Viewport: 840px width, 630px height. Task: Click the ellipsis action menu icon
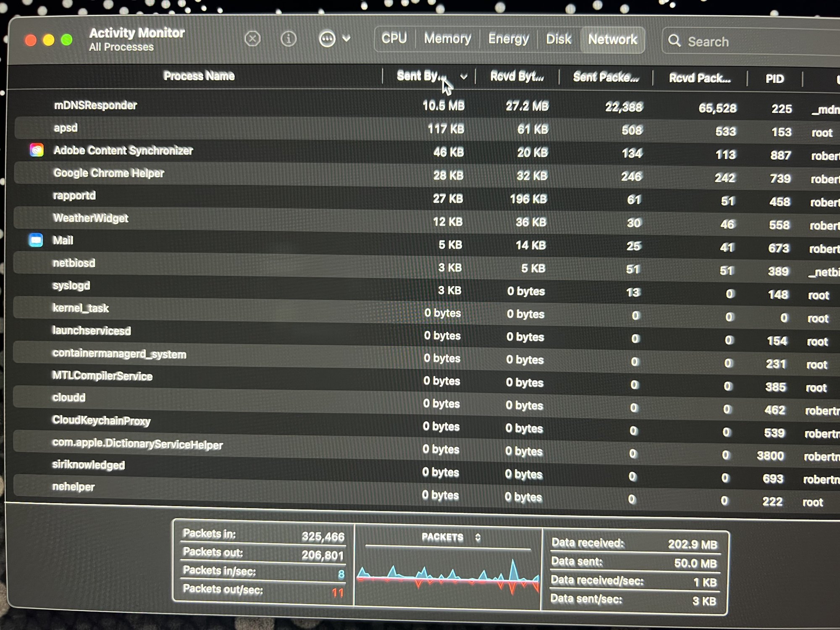(327, 39)
